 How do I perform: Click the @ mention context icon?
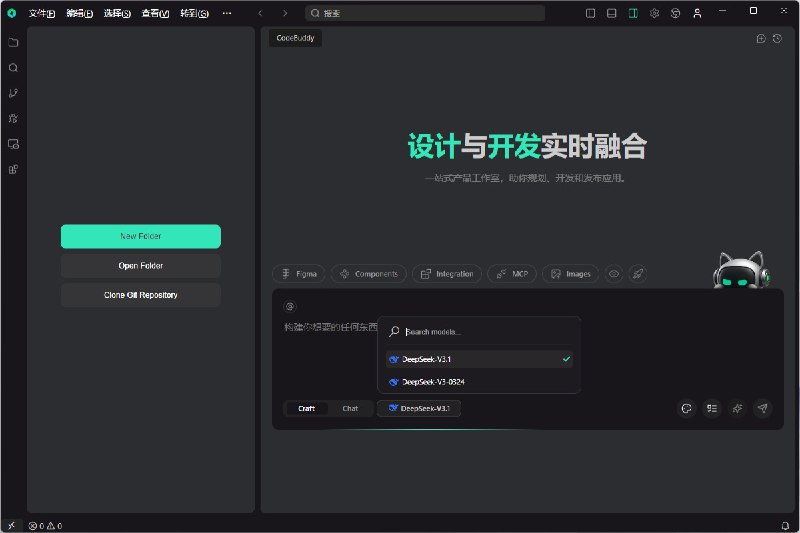(x=290, y=306)
